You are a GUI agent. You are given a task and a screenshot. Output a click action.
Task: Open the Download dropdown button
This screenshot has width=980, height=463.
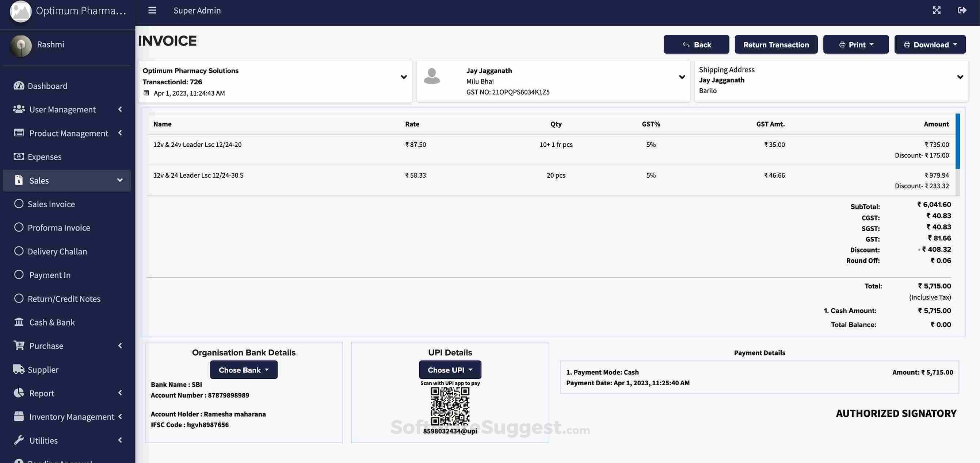930,45
